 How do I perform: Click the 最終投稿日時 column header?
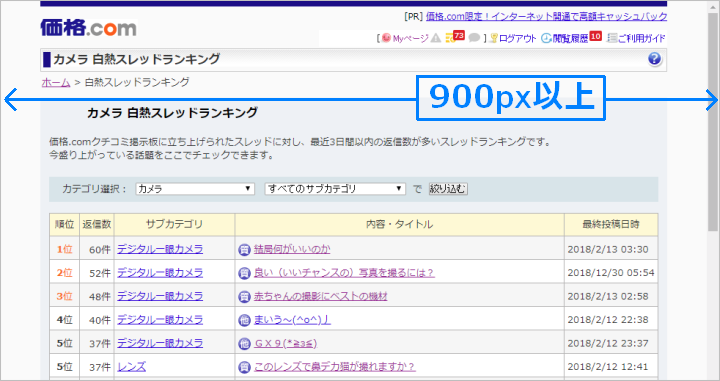pyautogui.click(x=611, y=225)
